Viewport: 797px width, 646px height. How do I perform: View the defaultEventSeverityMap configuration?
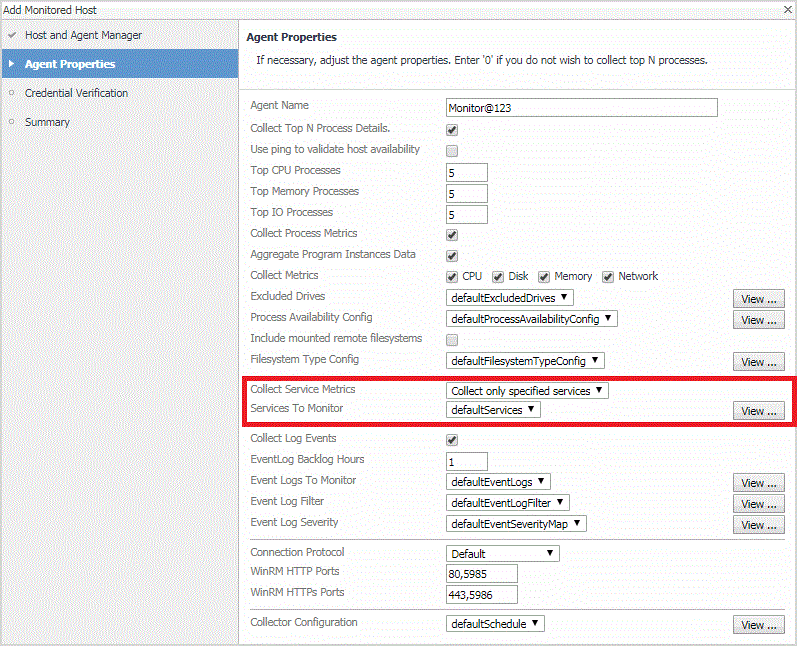coord(758,525)
